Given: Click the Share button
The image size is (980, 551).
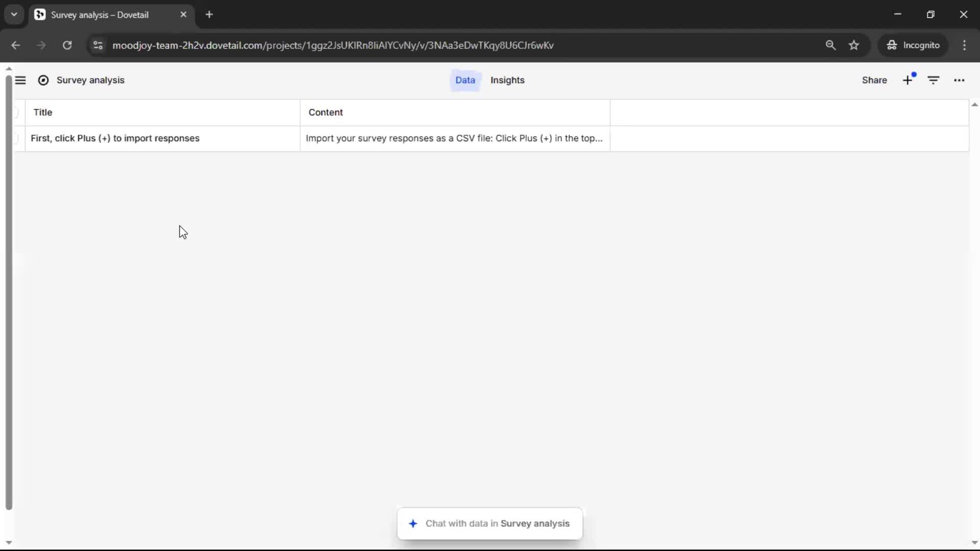Looking at the screenshot, I should click(874, 80).
